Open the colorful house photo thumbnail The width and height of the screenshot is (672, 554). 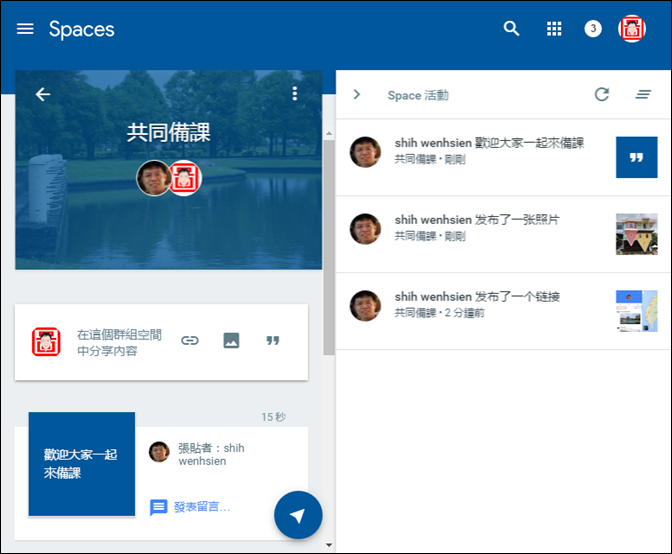636,234
